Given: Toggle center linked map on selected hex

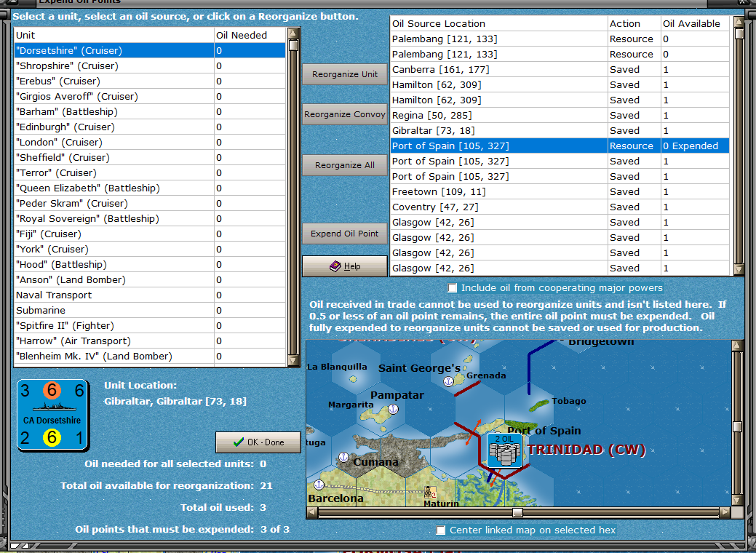Looking at the screenshot, I should click(441, 530).
